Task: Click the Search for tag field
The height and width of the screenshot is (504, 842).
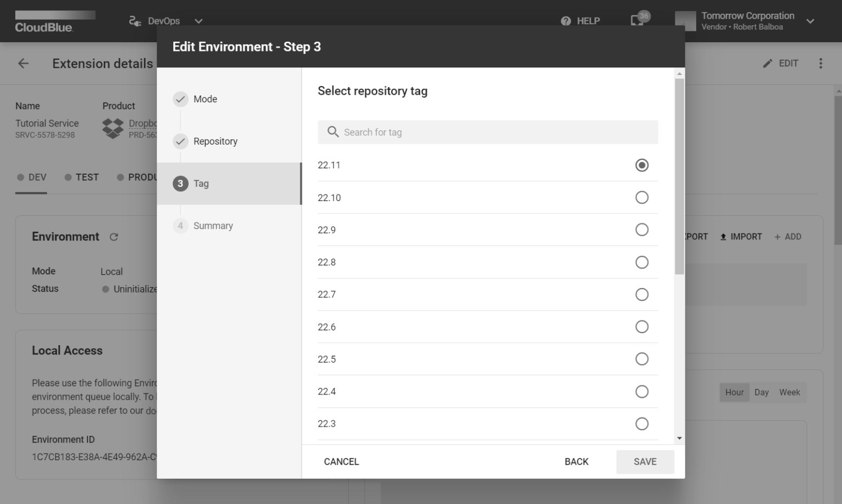Action: (x=487, y=132)
